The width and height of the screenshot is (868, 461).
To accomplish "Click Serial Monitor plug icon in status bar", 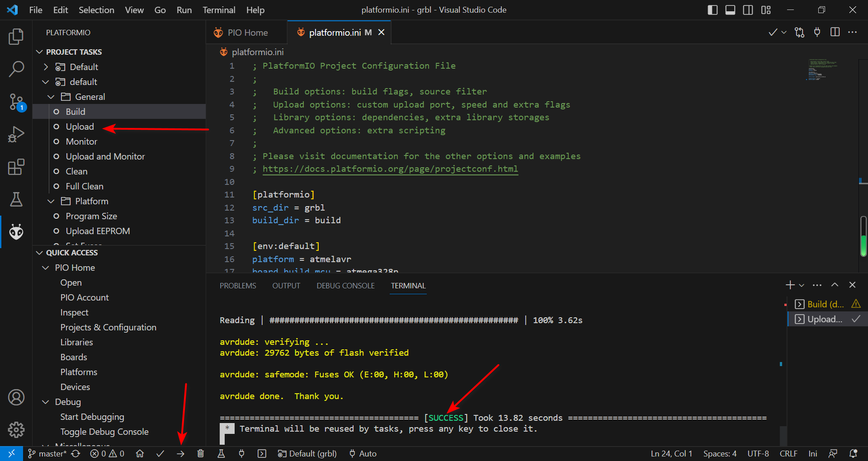I will click(x=241, y=454).
